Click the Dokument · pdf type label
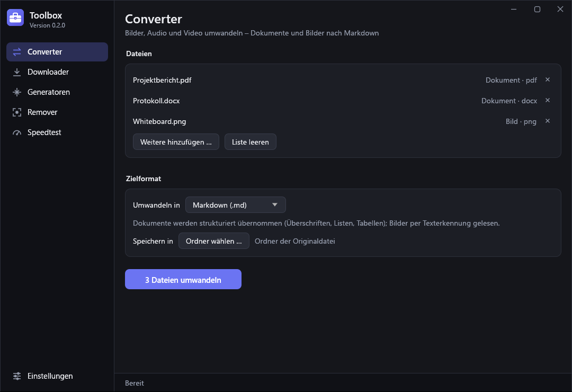572x392 pixels. pyautogui.click(x=511, y=80)
